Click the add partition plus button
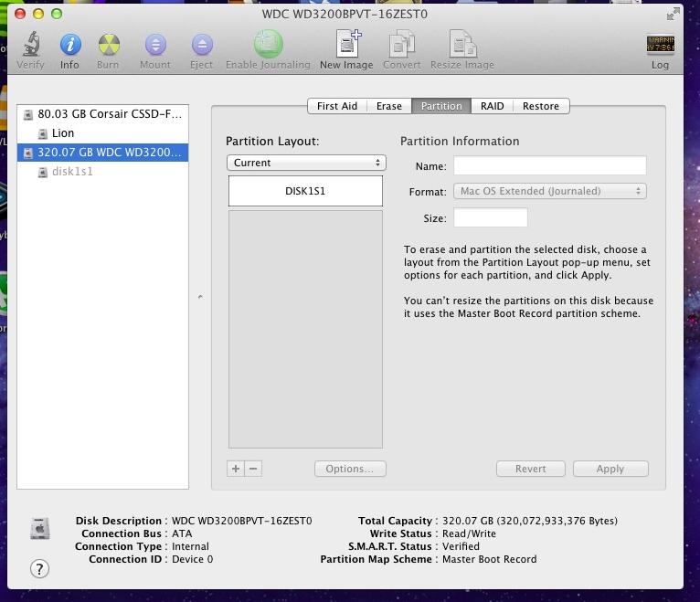This screenshot has width=700, height=602. click(x=236, y=469)
